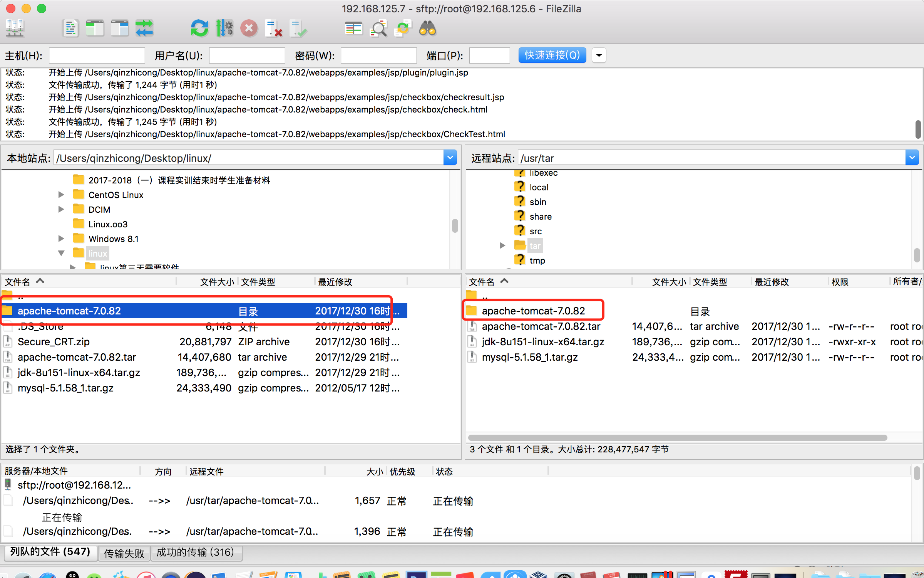Screen dimensions: 924x578
Task: Select local Secure_CRT.zip file
Action: (204, 342)
